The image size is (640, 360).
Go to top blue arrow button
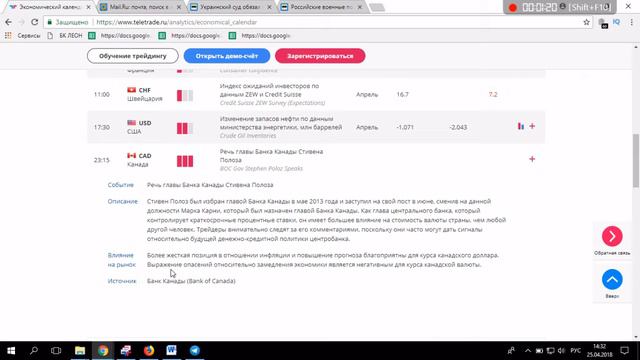[612, 280]
